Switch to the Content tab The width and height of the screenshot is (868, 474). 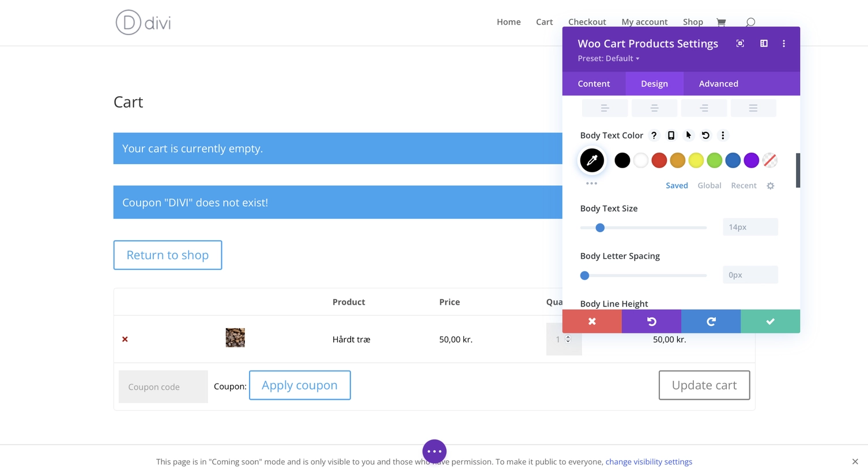tap(594, 84)
